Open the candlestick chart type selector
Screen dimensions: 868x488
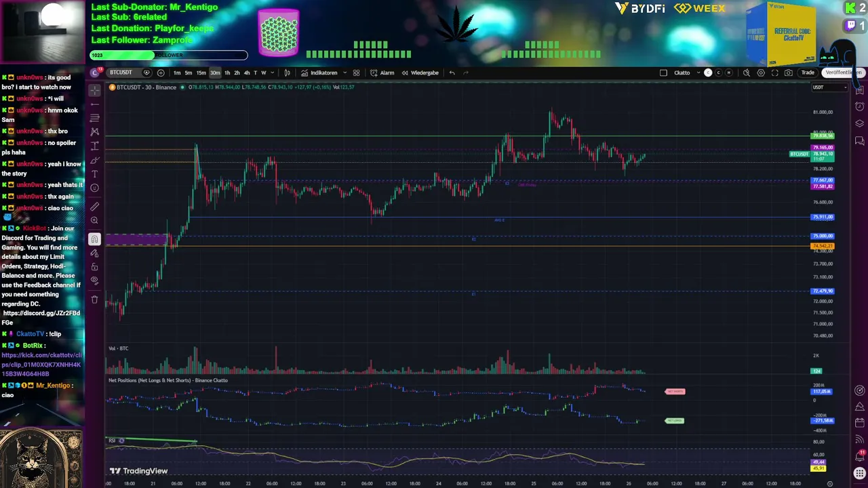click(287, 73)
